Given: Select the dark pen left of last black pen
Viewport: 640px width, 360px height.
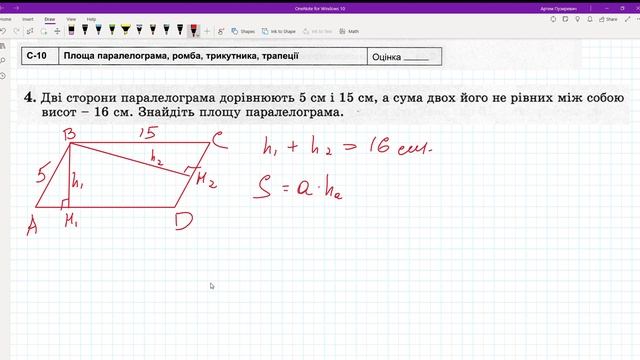Looking at the screenshot, I should pyautogui.click(x=166, y=30).
